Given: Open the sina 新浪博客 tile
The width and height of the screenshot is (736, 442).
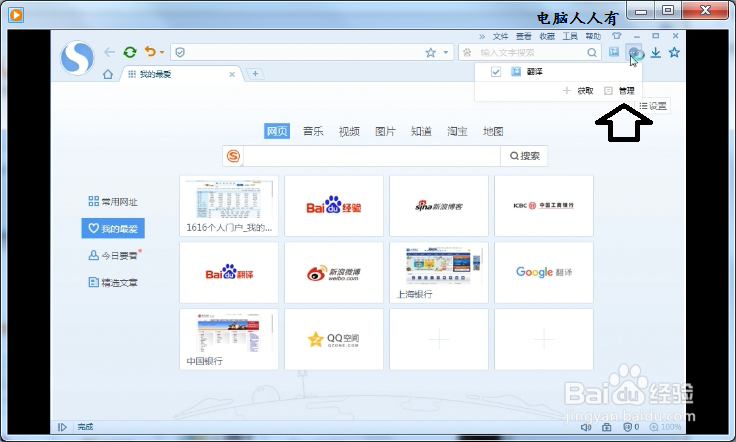Looking at the screenshot, I should coord(439,206).
